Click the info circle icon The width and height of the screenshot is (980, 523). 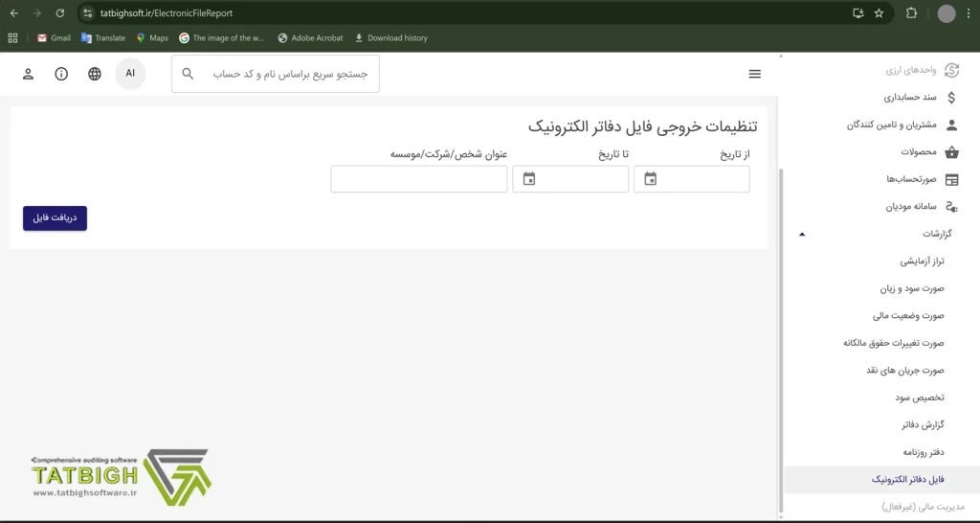tap(61, 74)
